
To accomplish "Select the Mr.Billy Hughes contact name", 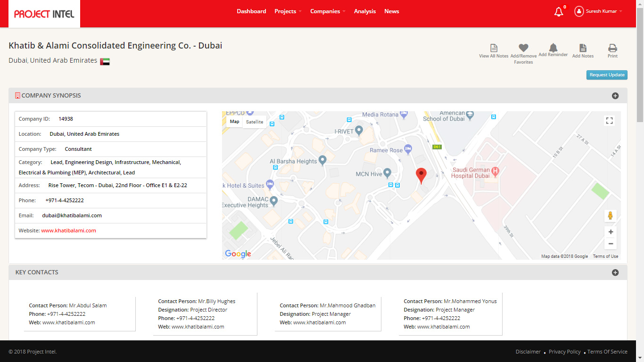I will (x=216, y=301).
